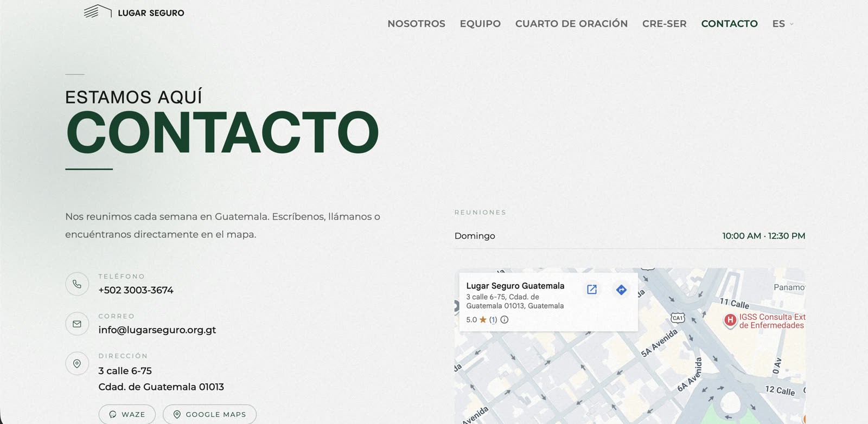Click the blue directions icon on map card

[x=622, y=290]
